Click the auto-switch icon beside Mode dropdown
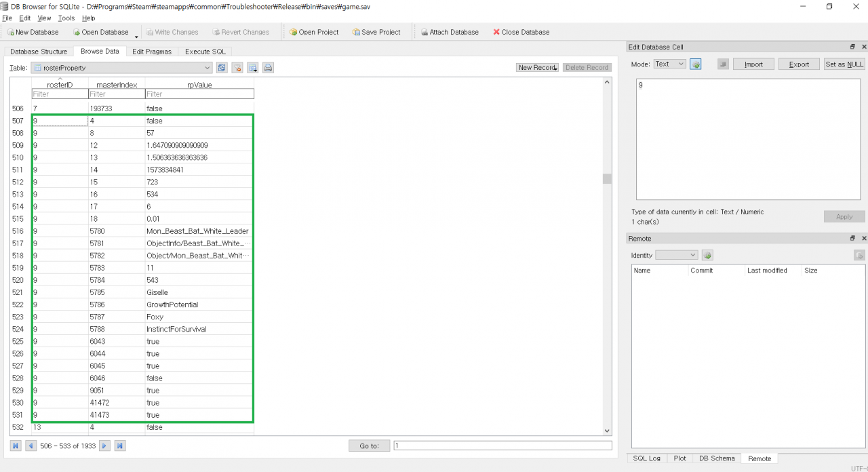868x472 pixels. point(696,64)
